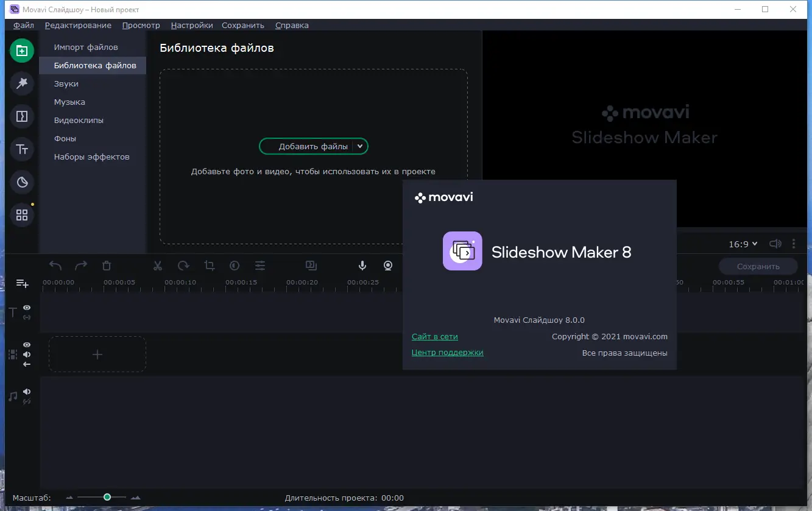
Task: Open the three-dot menu near the preview
Action: point(794,244)
